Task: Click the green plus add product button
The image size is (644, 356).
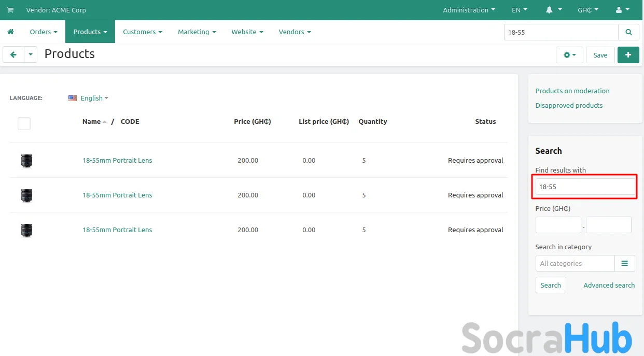Action: pyautogui.click(x=628, y=55)
